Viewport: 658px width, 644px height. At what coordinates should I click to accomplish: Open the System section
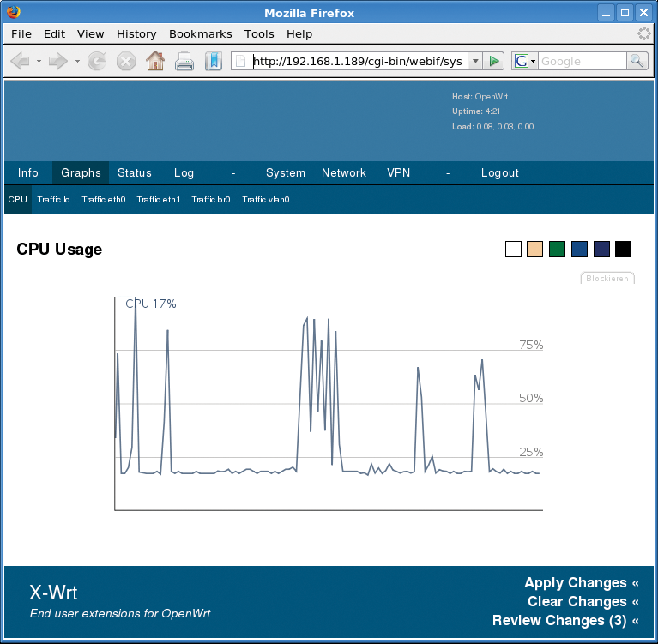(286, 173)
